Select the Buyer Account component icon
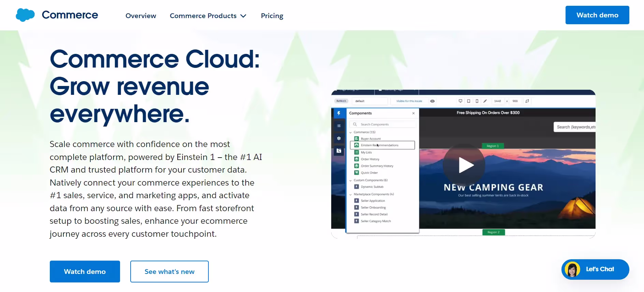644x292 pixels. [356, 139]
